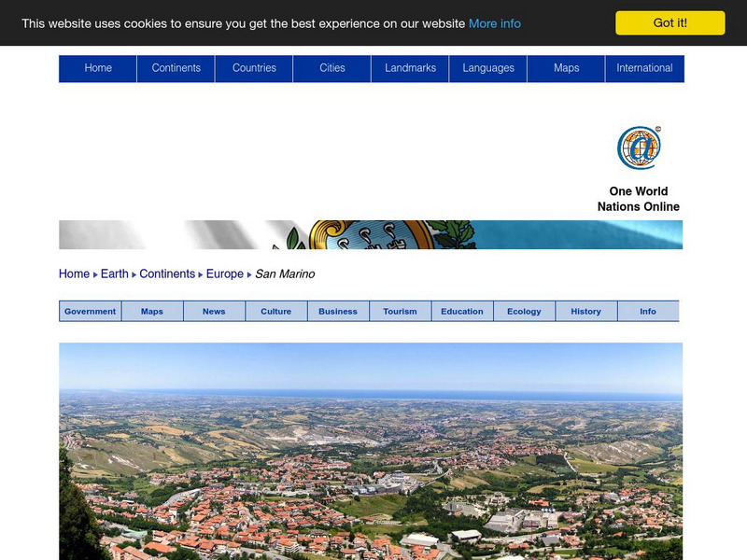This screenshot has width=747, height=560.
Task: Select Continents in the top navigation bar
Action: pos(176,68)
